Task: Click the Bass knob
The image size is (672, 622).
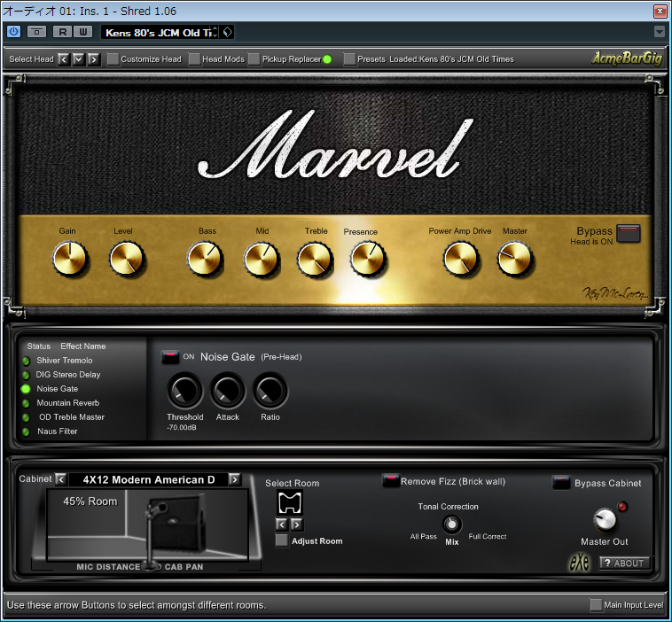Action: coord(205,259)
